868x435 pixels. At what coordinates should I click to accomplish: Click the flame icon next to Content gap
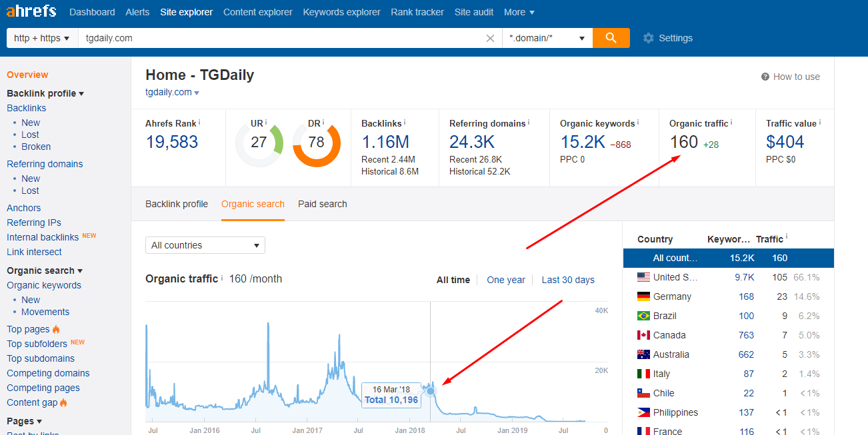[63, 402]
